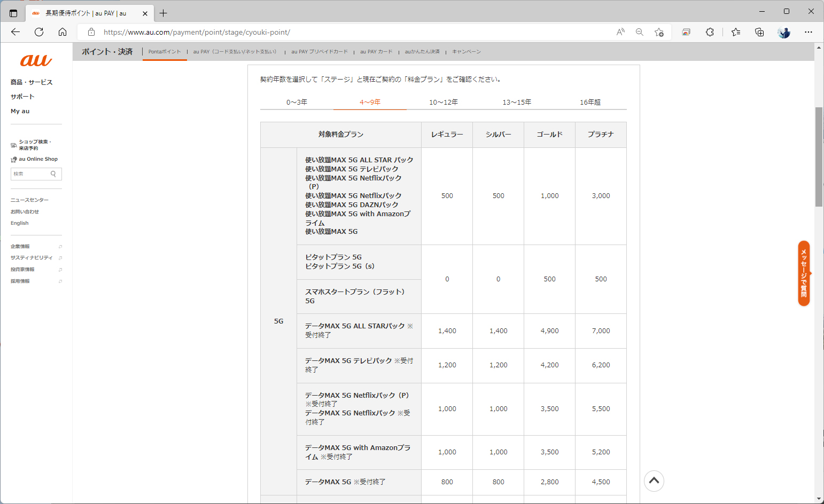Screen dimensions: 824x504
Task: Open auかんたん決済 navigation link
Action: click(x=422, y=52)
